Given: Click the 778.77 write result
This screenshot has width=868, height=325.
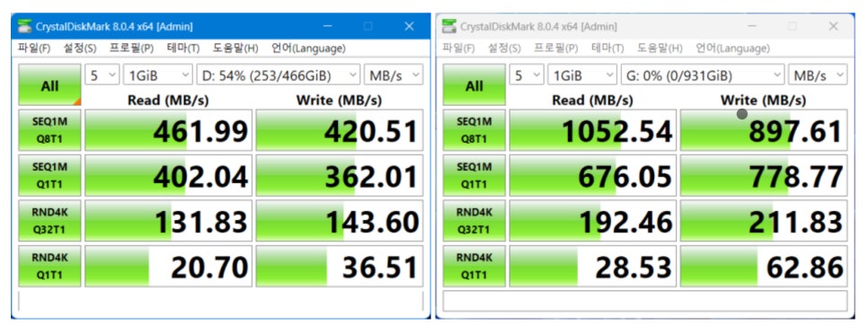Looking at the screenshot, I should pyautogui.click(x=764, y=175).
